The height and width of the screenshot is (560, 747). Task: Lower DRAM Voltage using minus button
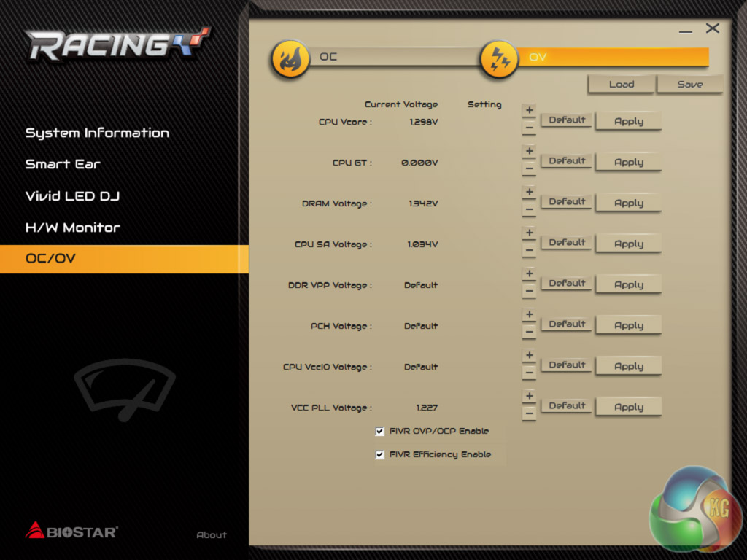tap(529, 209)
